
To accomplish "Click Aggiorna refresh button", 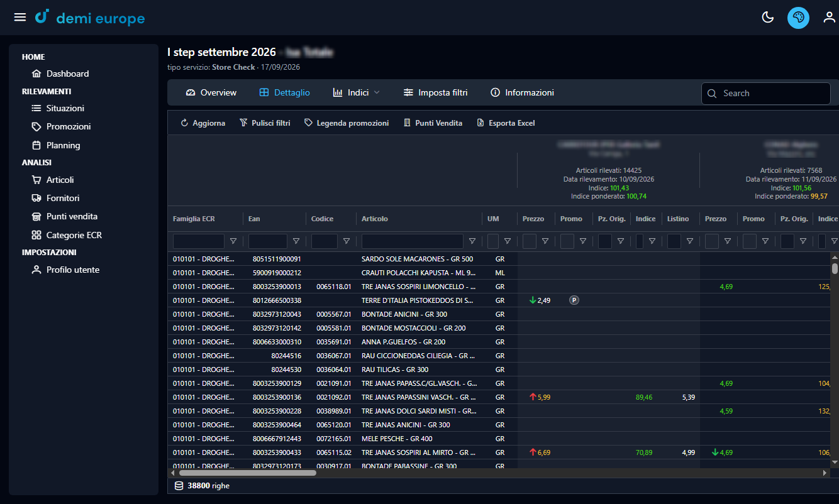I will point(203,123).
